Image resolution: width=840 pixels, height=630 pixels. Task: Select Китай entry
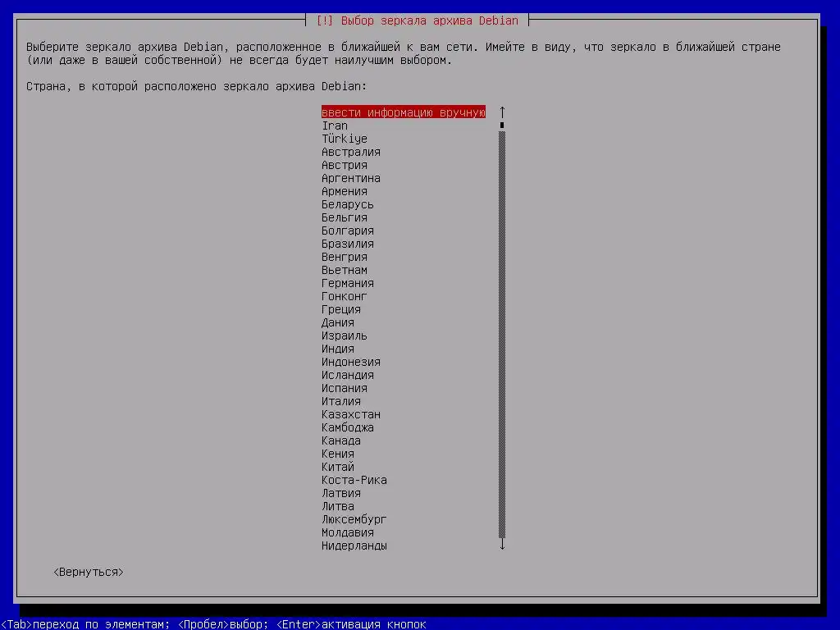click(338, 467)
